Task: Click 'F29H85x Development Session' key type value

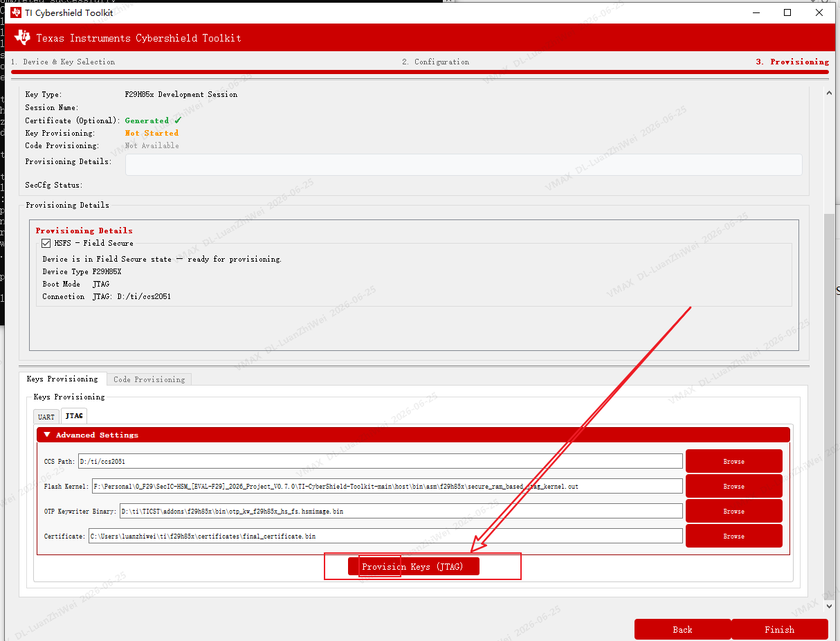Action: pyautogui.click(x=181, y=94)
